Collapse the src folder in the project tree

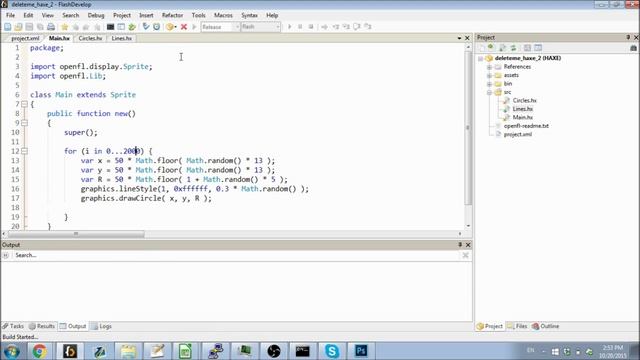(x=489, y=93)
